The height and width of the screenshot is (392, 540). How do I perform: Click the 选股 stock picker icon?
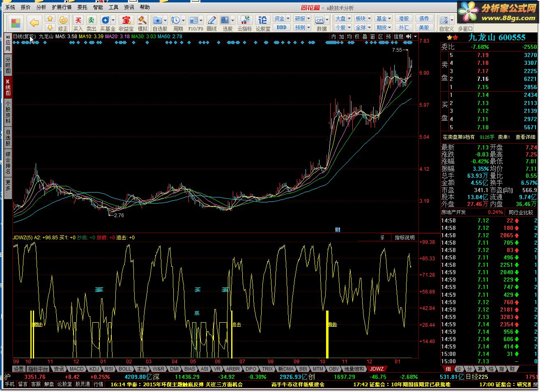[225, 20]
